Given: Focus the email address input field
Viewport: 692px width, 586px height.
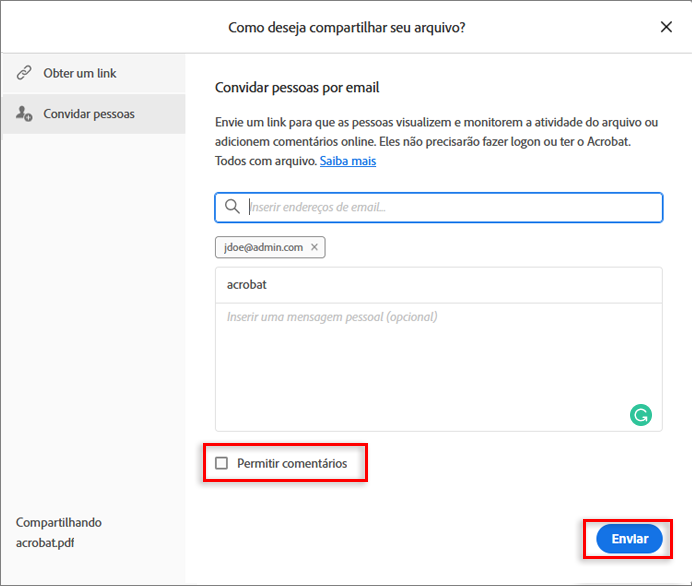Looking at the screenshot, I should pyautogui.click(x=450, y=207).
